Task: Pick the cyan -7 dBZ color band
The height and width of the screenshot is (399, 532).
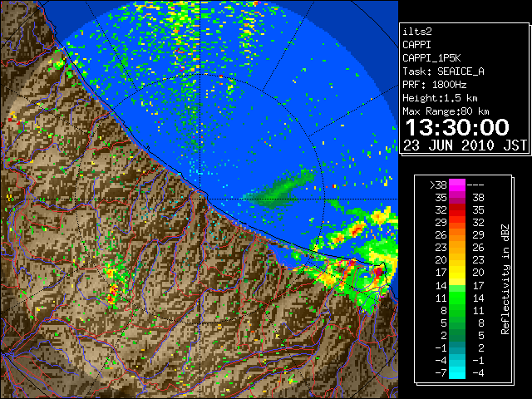Action: pos(457,373)
